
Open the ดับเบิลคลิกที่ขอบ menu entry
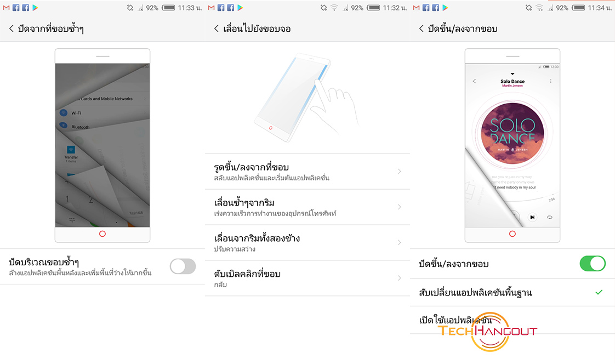[307, 278]
